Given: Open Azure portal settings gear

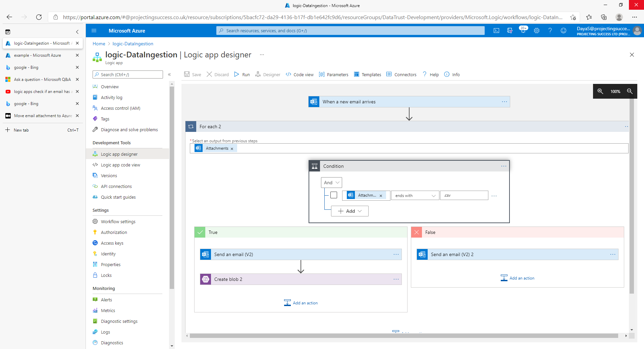Looking at the screenshot, I should coord(537,31).
